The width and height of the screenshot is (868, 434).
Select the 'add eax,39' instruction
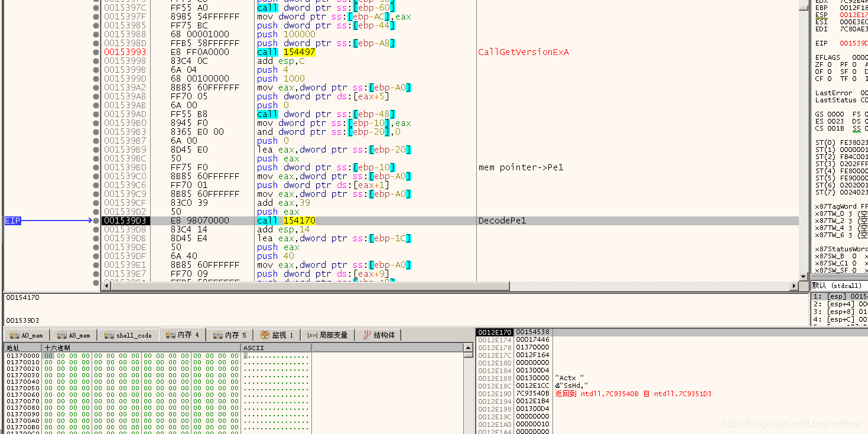pos(283,203)
